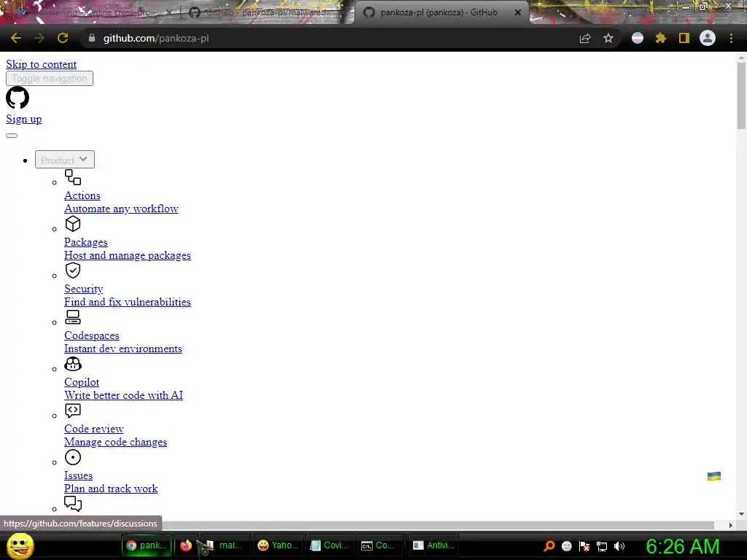Image resolution: width=747 pixels, height=560 pixels.
Task: Click the Packages cube icon
Action: point(73,224)
